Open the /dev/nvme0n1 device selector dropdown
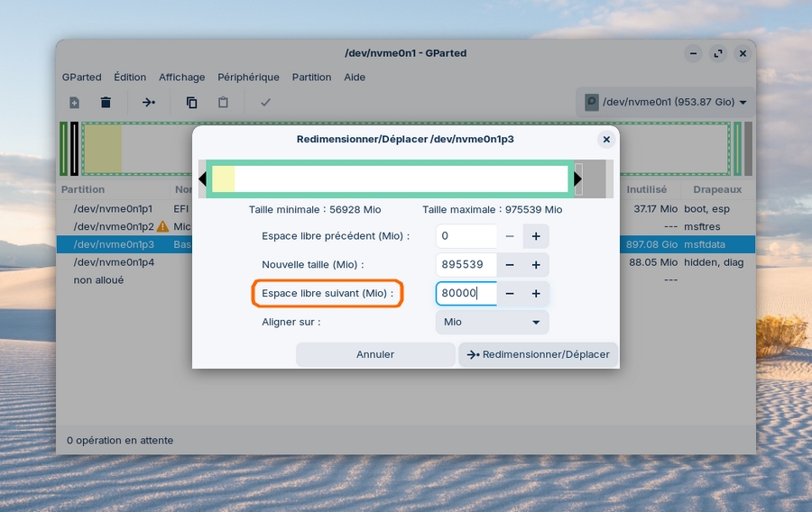The width and height of the screenshot is (812, 512). point(666,103)
